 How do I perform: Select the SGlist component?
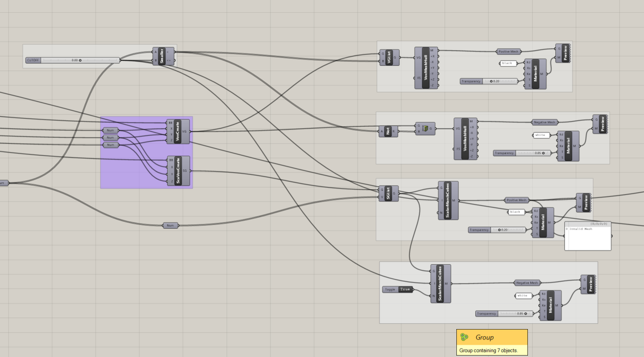(389, 193)
